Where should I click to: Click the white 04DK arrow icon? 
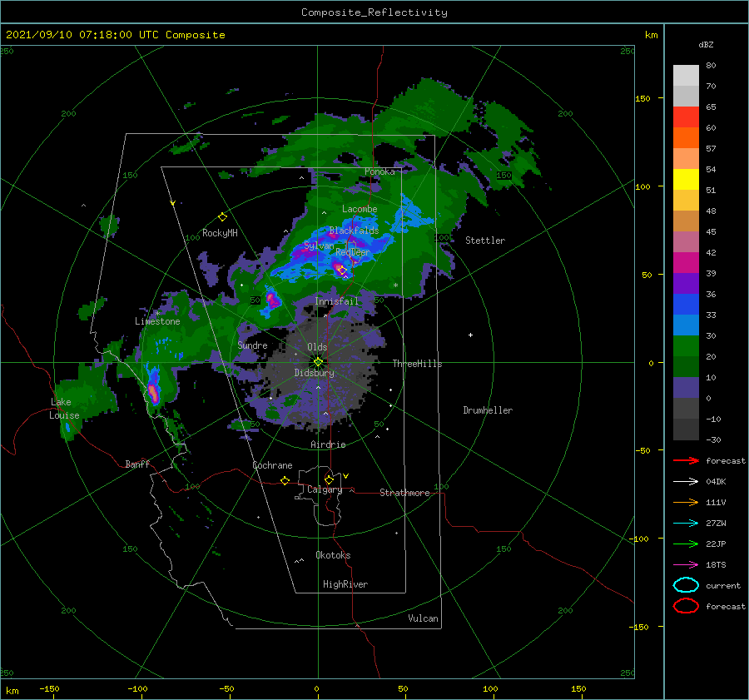[x=686, y=481]
